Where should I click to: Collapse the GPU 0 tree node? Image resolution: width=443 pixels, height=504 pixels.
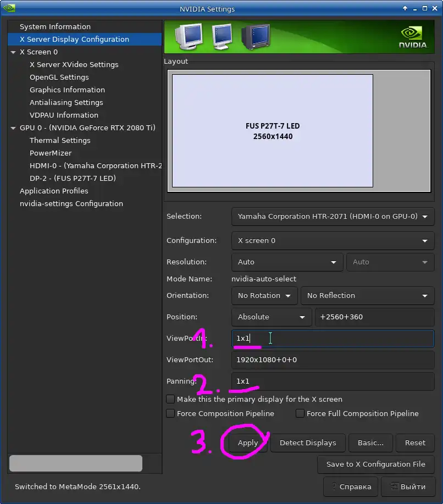tap(13, 128)
